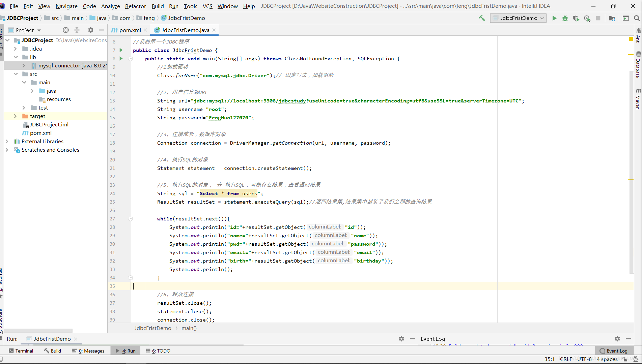Click run gutter arrow on main method line

121,59
